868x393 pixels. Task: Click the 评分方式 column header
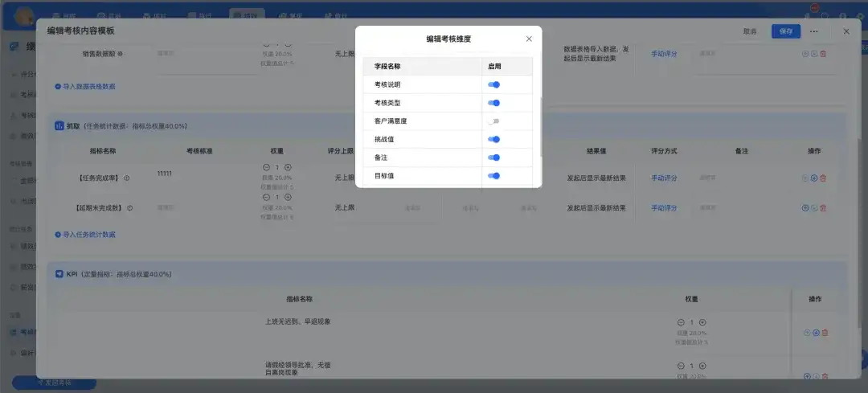665,151
